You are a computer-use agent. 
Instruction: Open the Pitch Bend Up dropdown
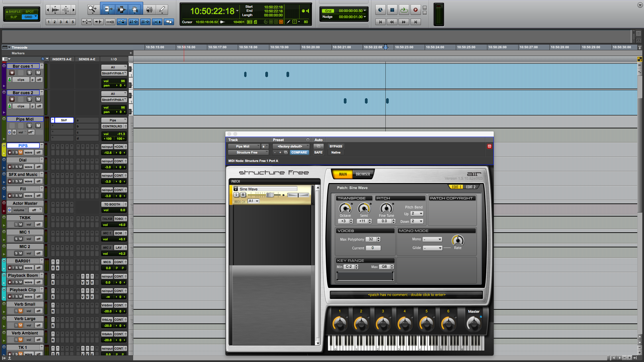pyautogui.click(x=417, y=214)
